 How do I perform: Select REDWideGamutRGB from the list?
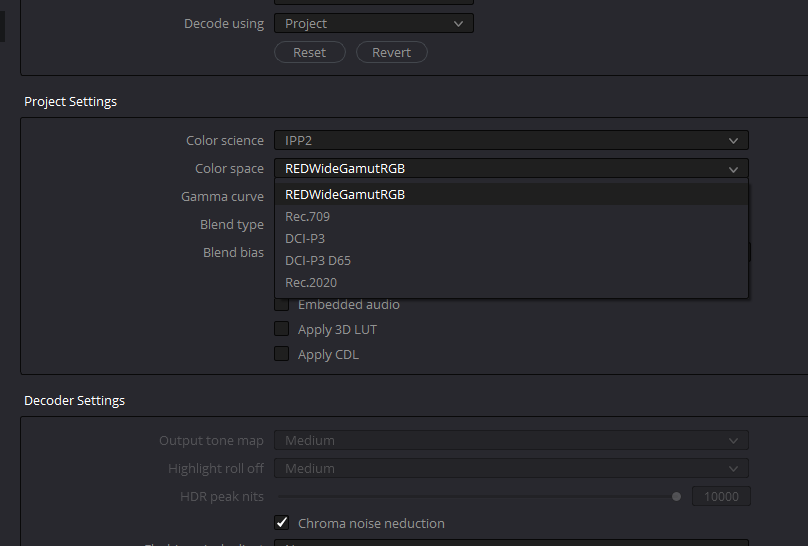(345, 195)
